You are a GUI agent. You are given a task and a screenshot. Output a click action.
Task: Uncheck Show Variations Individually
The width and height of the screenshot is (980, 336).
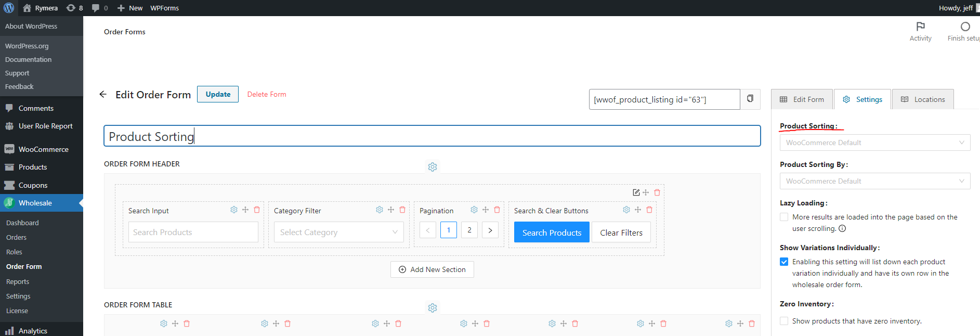(x=784, y=262)
